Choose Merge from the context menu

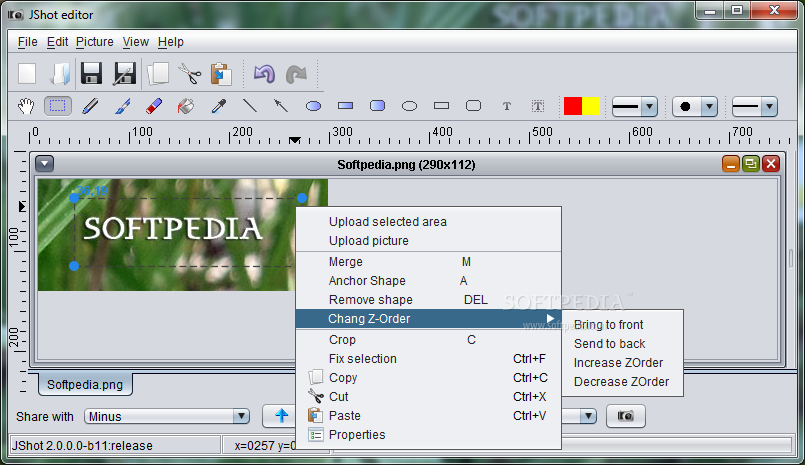(429, 262)
